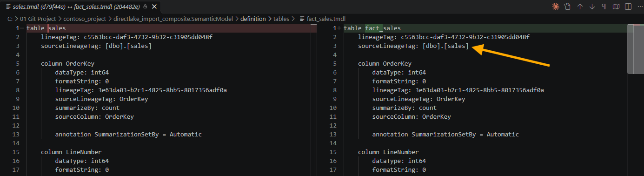Click the split editor layout icon
644x176 pixels.
[x=628, y=7]
